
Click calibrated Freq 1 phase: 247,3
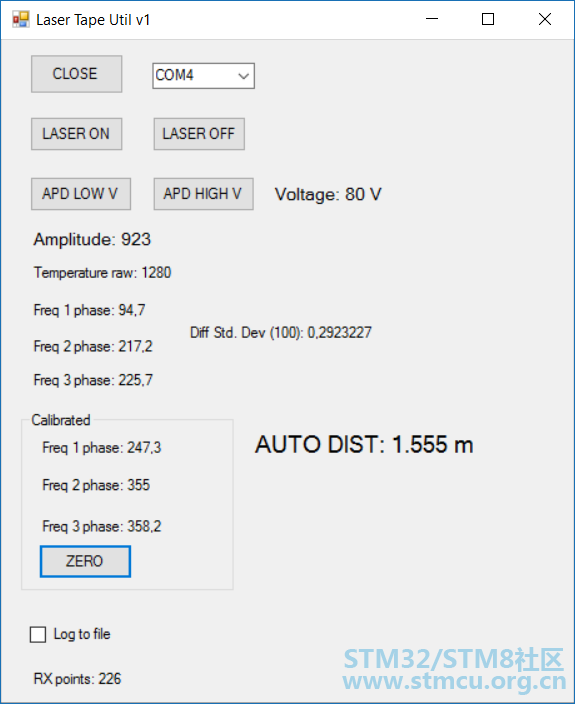point(102,447)
